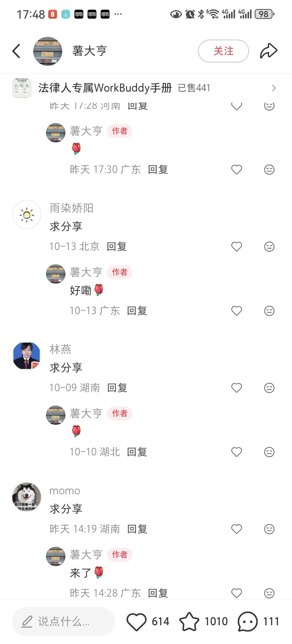This screenshot has width=292, height=644.
Task: Tap the back arrow icon
Action: tap(16, 51)
